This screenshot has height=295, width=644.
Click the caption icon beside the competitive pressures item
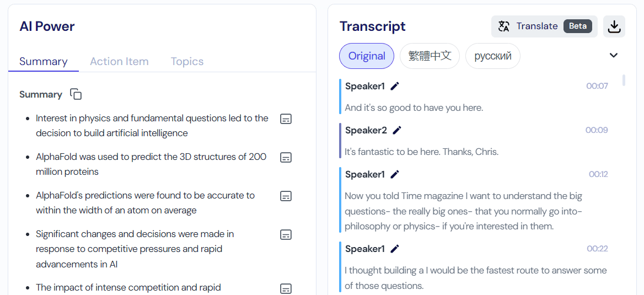coord(286,234)
